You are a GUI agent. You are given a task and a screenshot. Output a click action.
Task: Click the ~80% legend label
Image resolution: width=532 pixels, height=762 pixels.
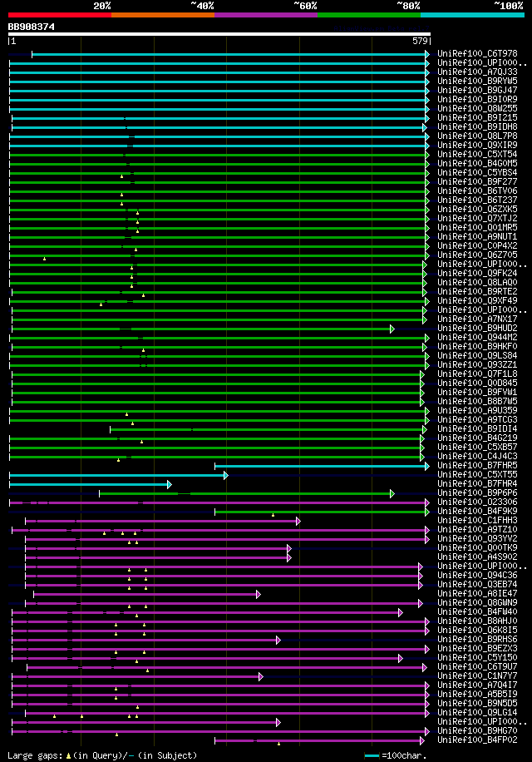[x=408, y=6]
